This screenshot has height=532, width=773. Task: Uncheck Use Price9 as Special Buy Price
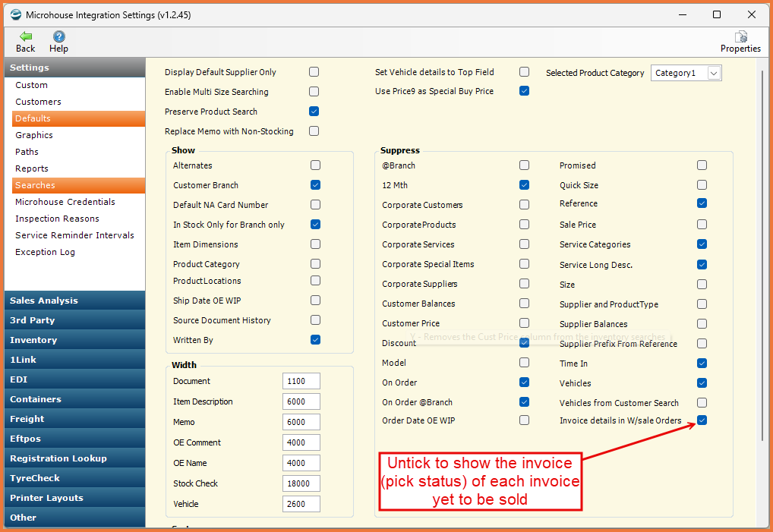pyautogui.click(x=525, y=90)
